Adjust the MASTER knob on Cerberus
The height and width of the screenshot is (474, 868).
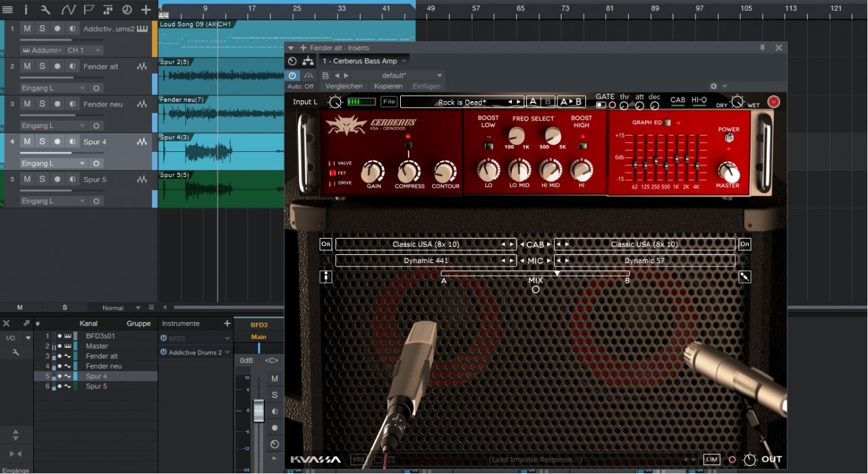pos(728,171)
